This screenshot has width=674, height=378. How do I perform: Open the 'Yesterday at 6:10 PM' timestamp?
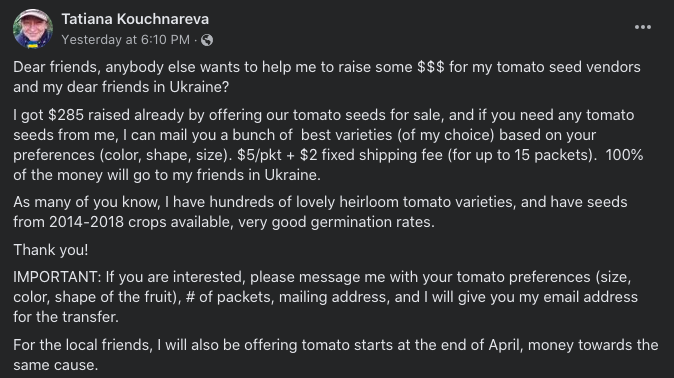click(x=126, y=40)
